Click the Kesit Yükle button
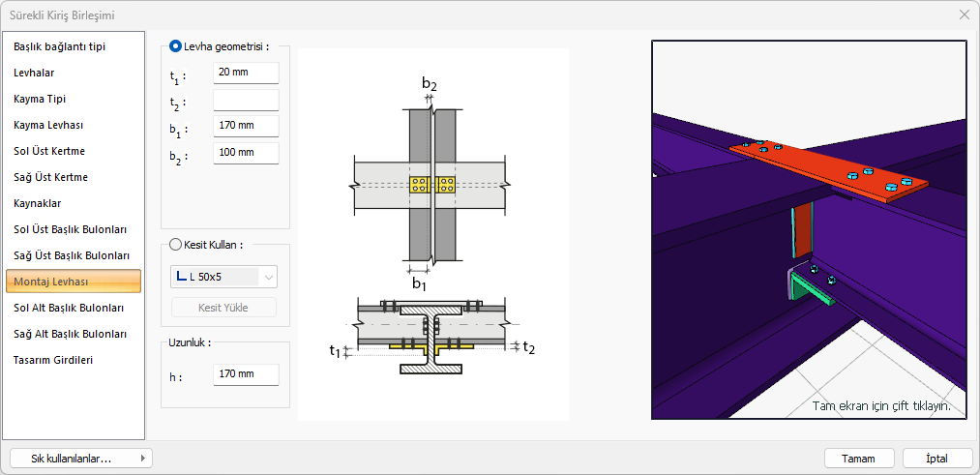The width and height of the screenshot is (980, 475). (x=223, y=308)
